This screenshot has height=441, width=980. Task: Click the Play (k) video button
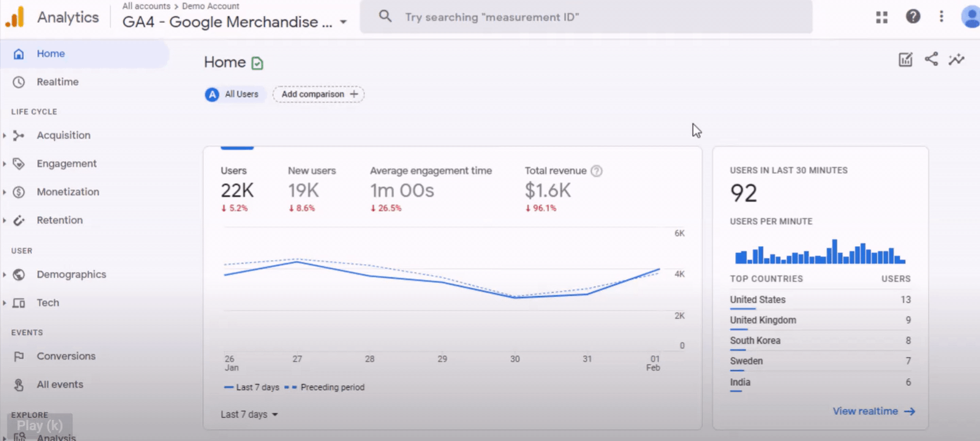tap(40, 426)
